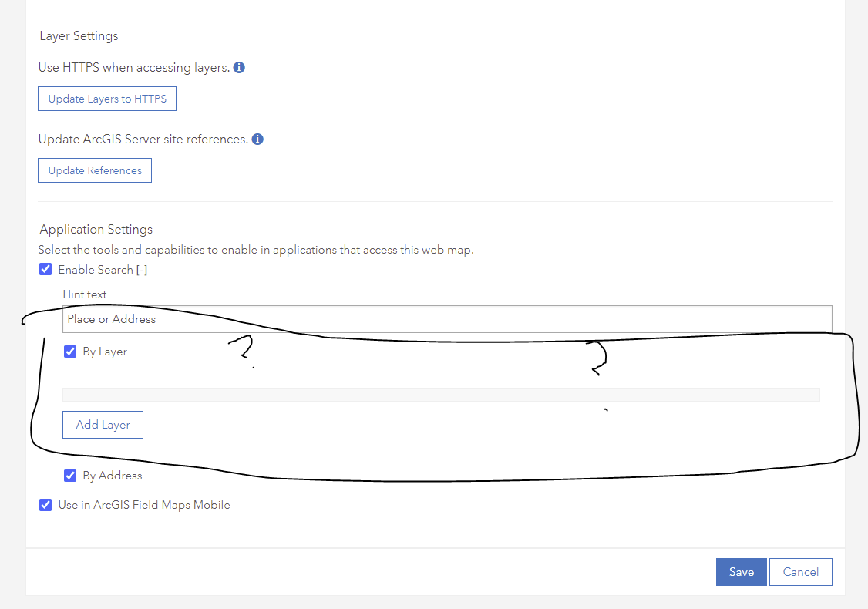The image size is (868, 609).
Task: Open info icon for ArcGIS Server site references
Action: click(x=257, y=140)
